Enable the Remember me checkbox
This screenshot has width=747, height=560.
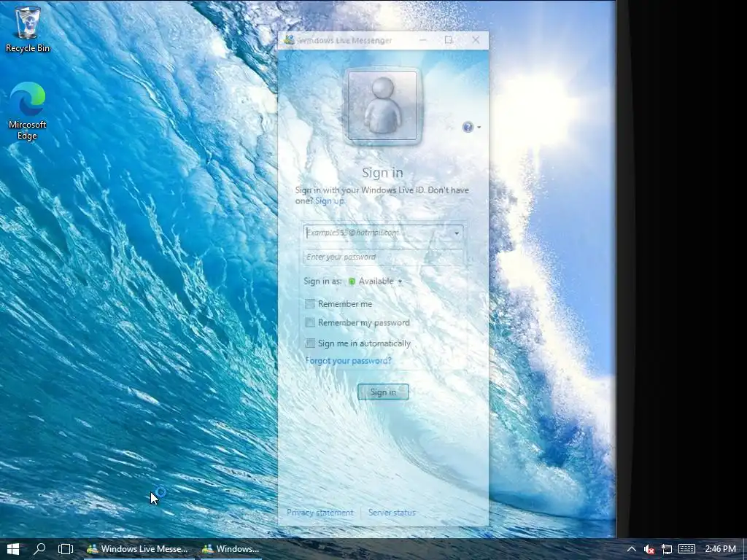309,304
